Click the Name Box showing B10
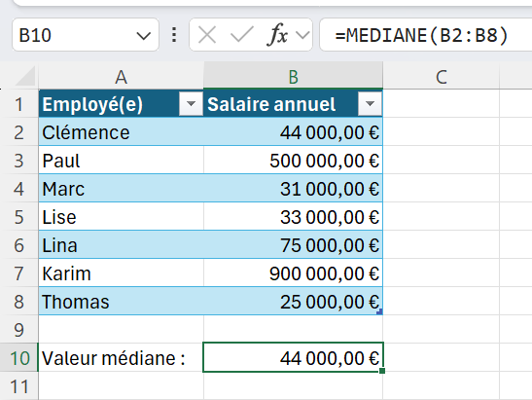The image size is (532, 400). click(x=86, y=35)
